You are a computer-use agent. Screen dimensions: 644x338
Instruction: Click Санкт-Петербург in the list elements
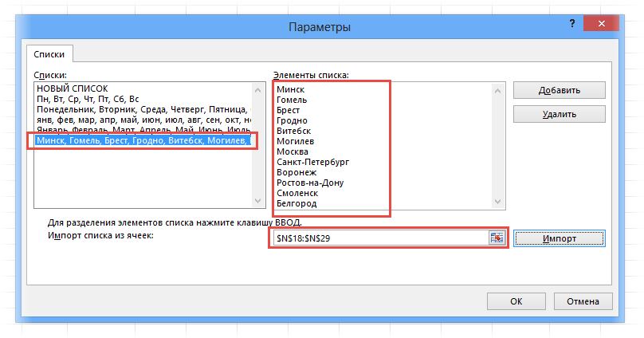point(312,162)
